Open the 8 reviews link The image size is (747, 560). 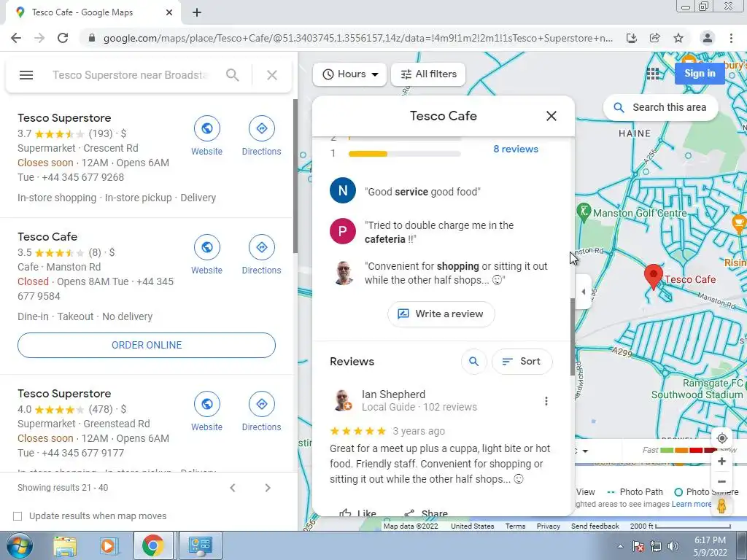(516, 149)
